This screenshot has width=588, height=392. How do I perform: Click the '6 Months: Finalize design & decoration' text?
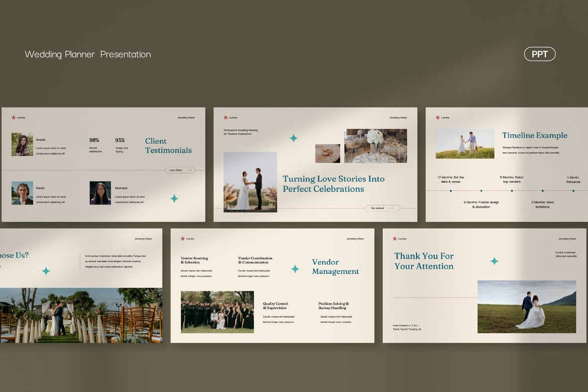pyautogui.click(x=481, y=205)
